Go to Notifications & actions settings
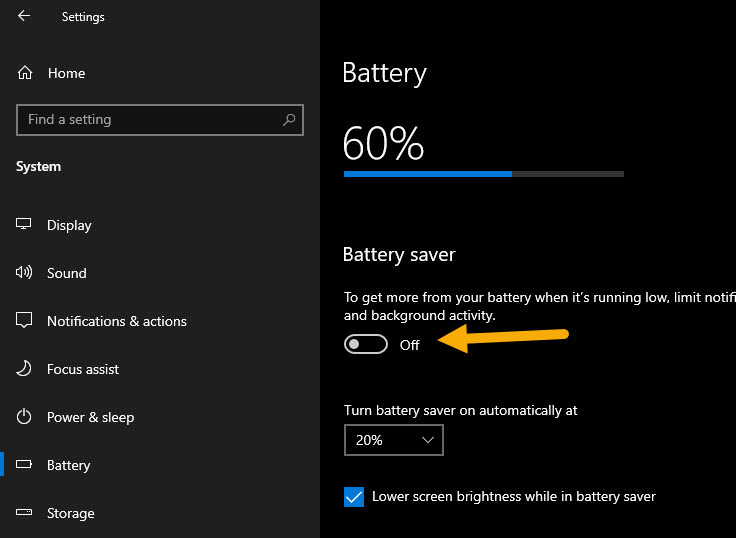The height and width of the screenshot is (538, 736). pyautogui.click(x=116, y=321)
